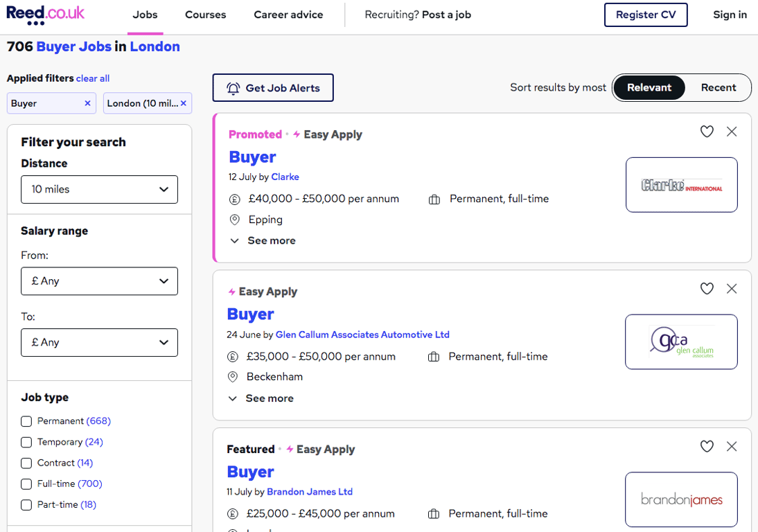The width and height of the screenshot is (758, 532).
Task: Open the Distance 10 miles dropdown
Action: tap(99, 189)
